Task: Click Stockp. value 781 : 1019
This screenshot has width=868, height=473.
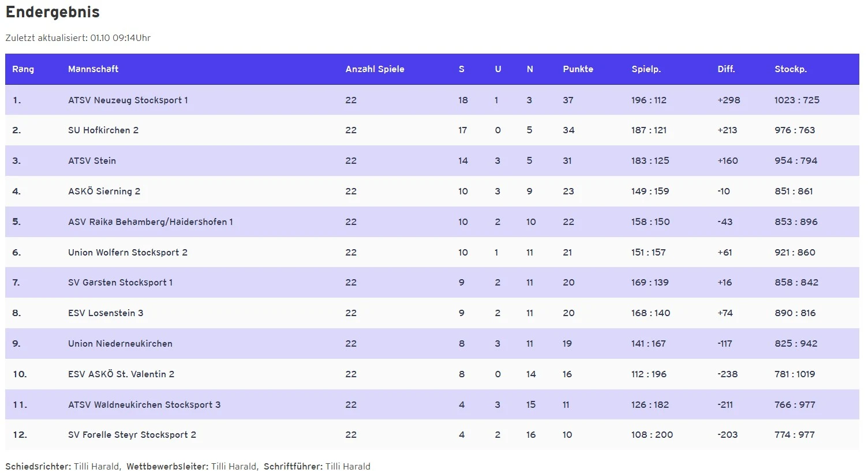Action: (795, 374)
